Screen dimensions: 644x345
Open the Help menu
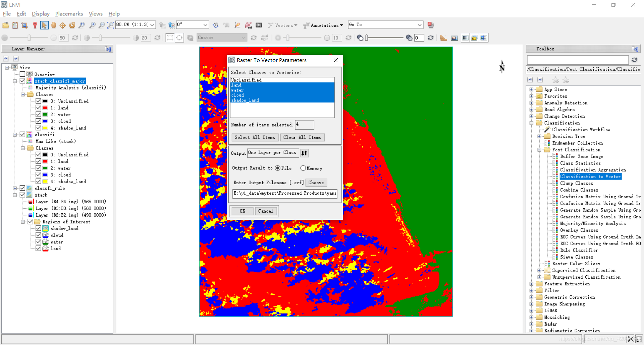pyautogui.click(x=114, y=14)
